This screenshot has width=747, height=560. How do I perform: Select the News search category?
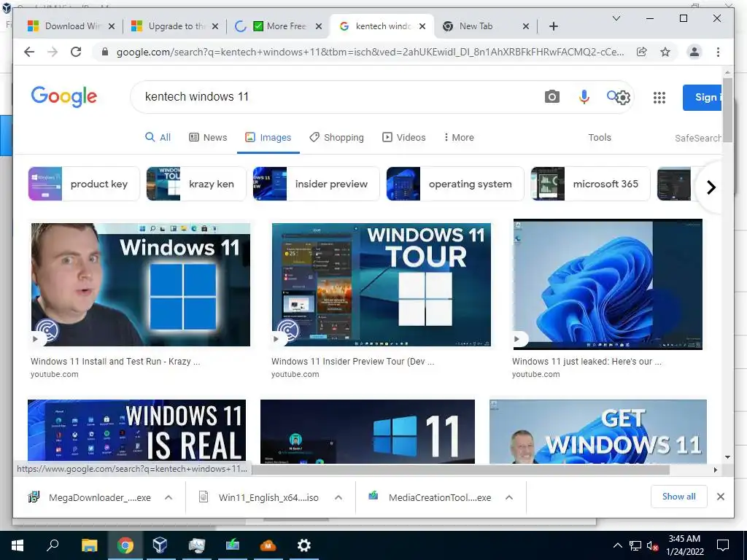coord(208,138)
